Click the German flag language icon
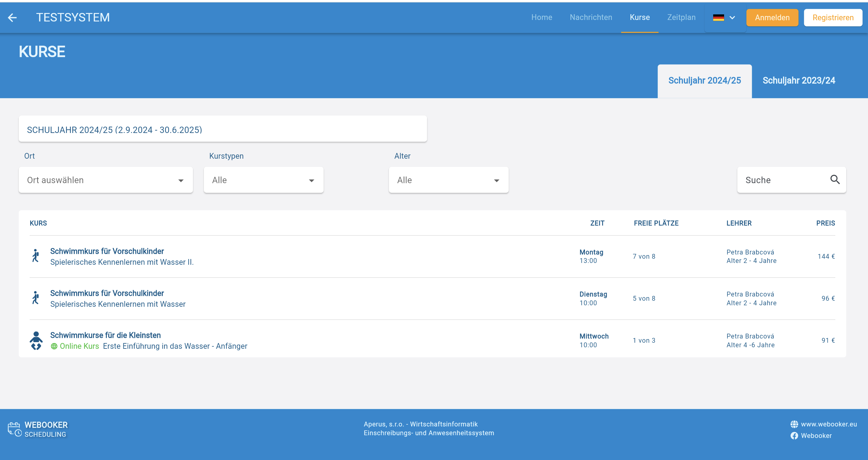 coord(718,18)
